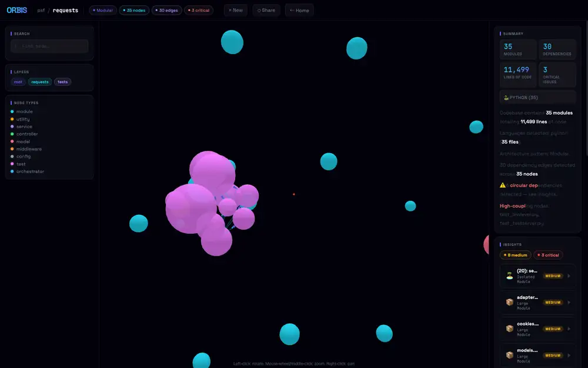Image resolution: width=588 pixels, height=368 pixels.
Task: Click the New button in header
Action: 236,10
